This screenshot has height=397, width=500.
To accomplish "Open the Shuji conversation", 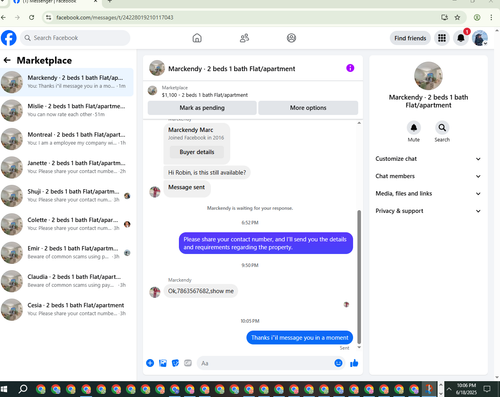I will tap(67, 196).
